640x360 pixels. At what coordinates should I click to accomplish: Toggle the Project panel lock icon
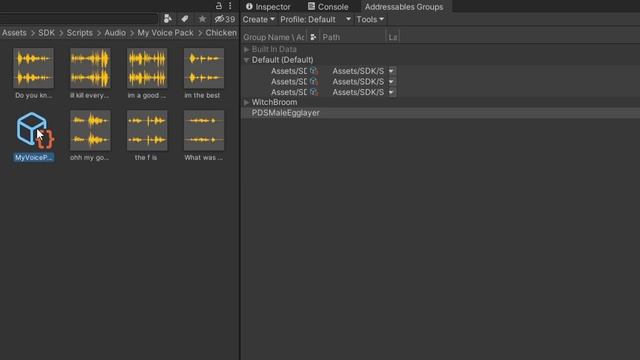pyautogui.click(x=219, y=6)
